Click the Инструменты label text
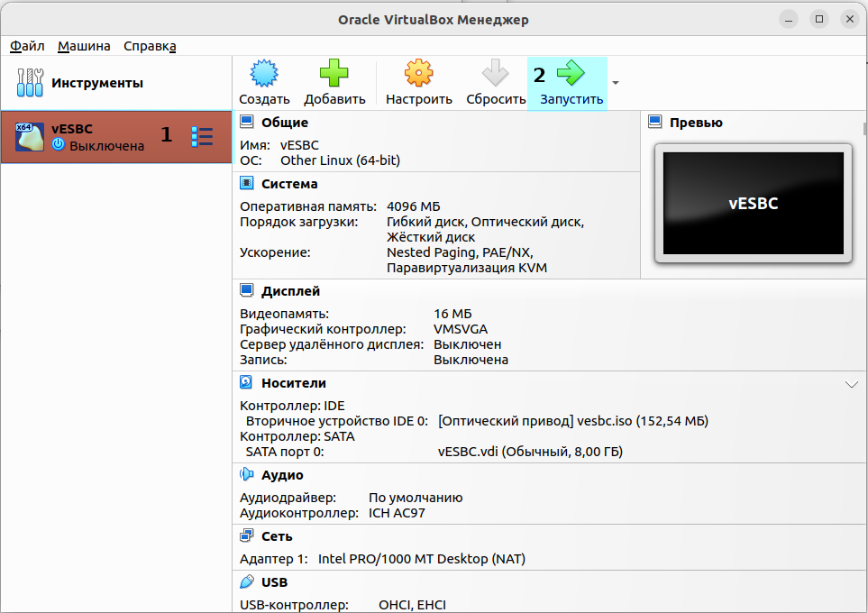Screen dimensions: 868x613 coord(97,83)
